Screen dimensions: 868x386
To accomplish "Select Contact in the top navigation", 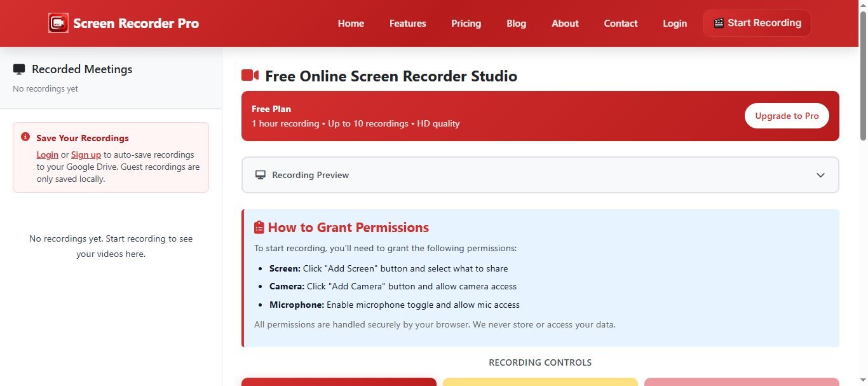I will tap(621, 24).
